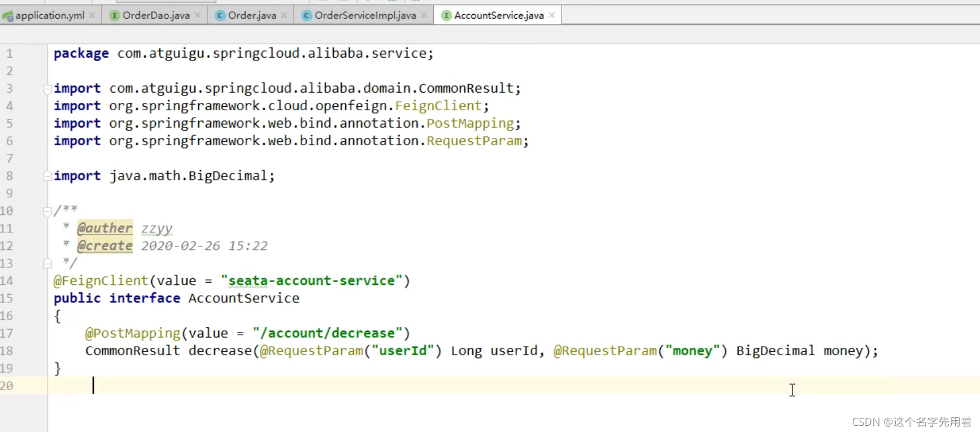Open the OrderServiceImpl.java tab
The width and height of the screenshot is (980, 432).
pyautogui.click(x=365, y=15)
